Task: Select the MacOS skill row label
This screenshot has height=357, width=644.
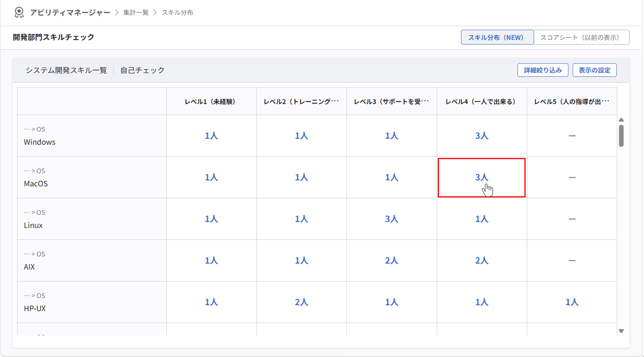Action: pyautogui.click(x=36, y=184)
